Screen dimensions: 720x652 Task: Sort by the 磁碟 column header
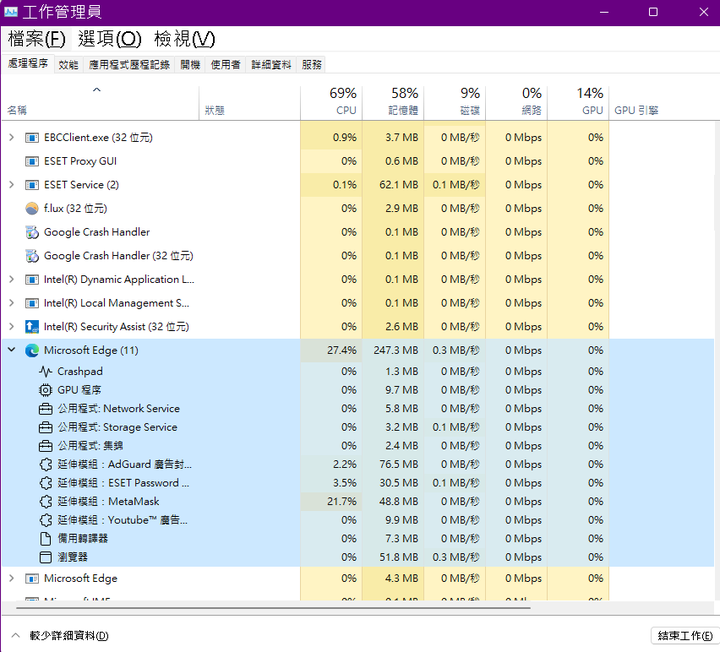pyautogui.click(x=455, y=102)
